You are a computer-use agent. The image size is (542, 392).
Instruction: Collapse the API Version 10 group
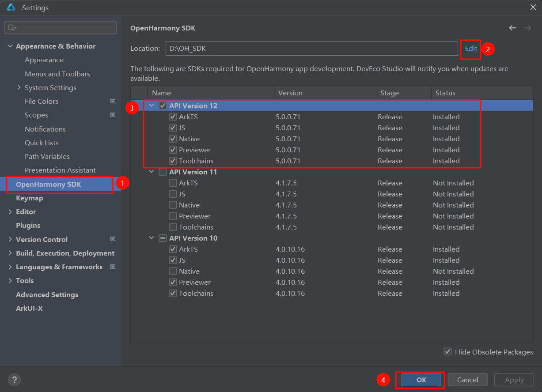pyautogui.click(x=152, y=238)
